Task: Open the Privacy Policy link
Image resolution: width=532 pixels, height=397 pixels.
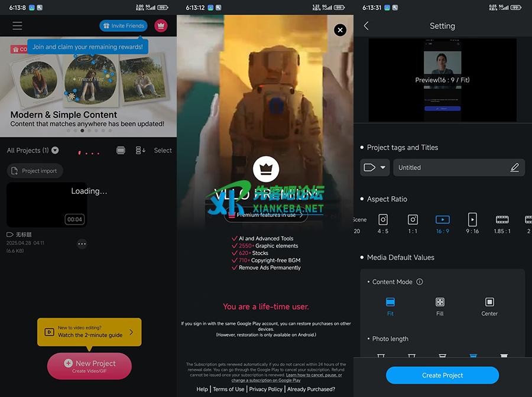Action: [x=265, y=389]
